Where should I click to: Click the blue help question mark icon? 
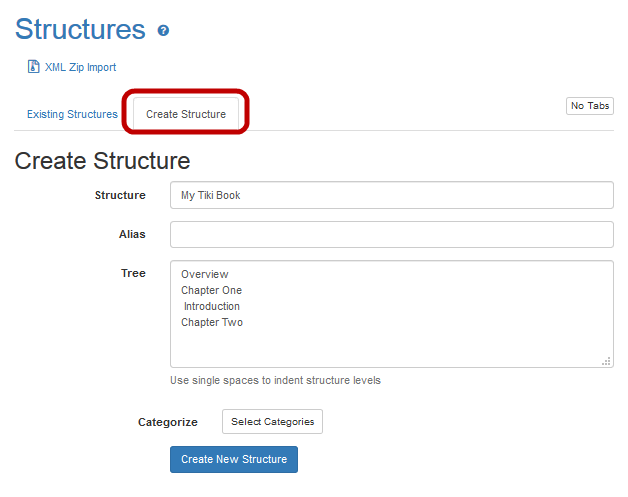pyautogui.click(x=164, y=31)
